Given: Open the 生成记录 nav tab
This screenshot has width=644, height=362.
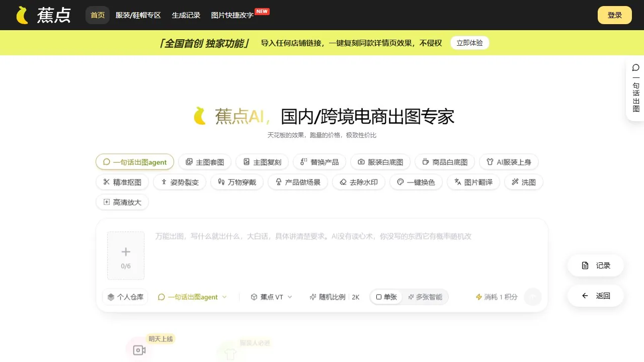Looking at the screenshot, I should tap(186, 15).
